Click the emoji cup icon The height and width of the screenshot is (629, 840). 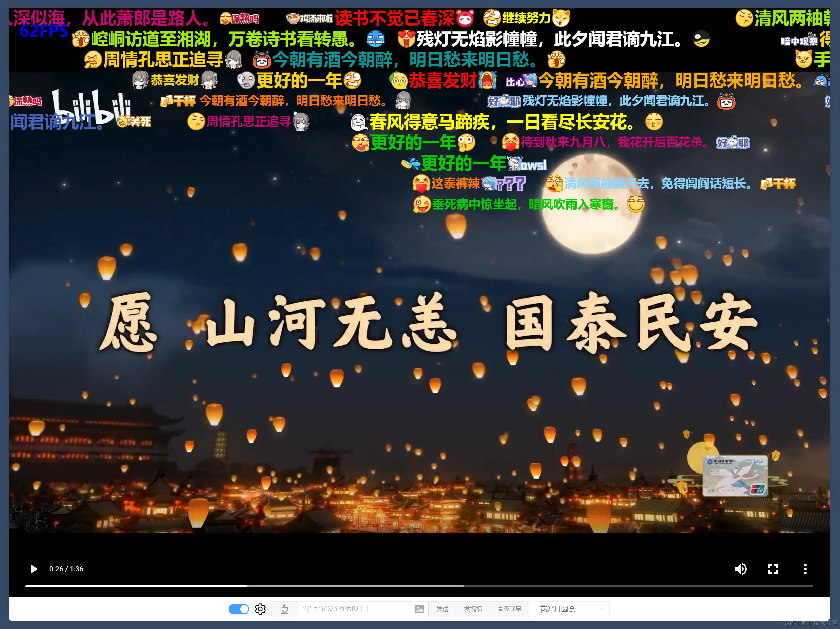coord(285,609)
